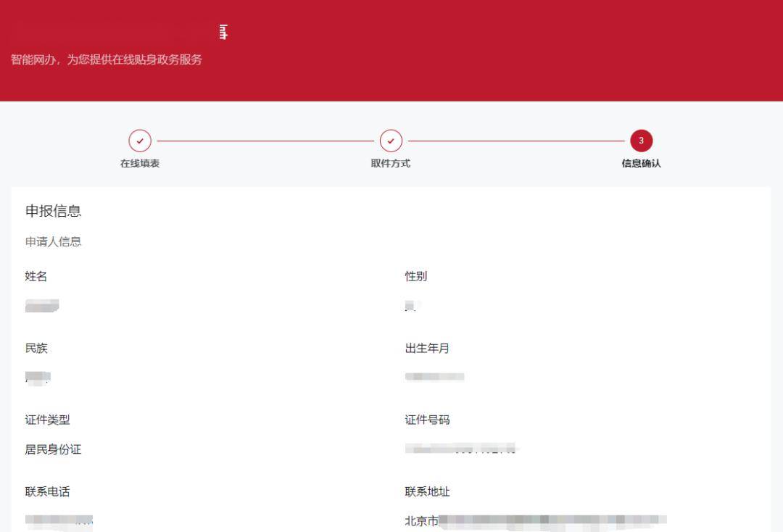Open the 取件方式 step

pos(390,163)
